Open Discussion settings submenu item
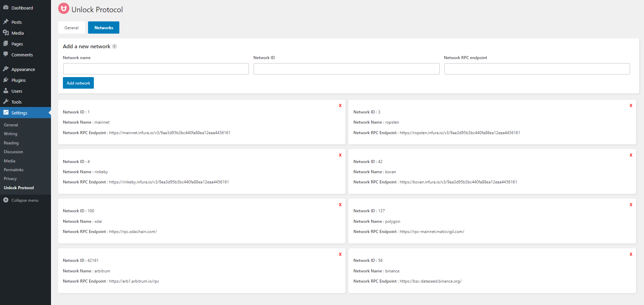The image size is (644, 305). click(13, 152)
